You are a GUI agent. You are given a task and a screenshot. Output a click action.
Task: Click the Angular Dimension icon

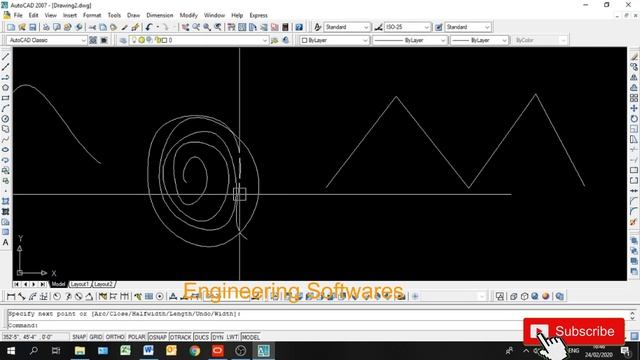coord(89,296)
